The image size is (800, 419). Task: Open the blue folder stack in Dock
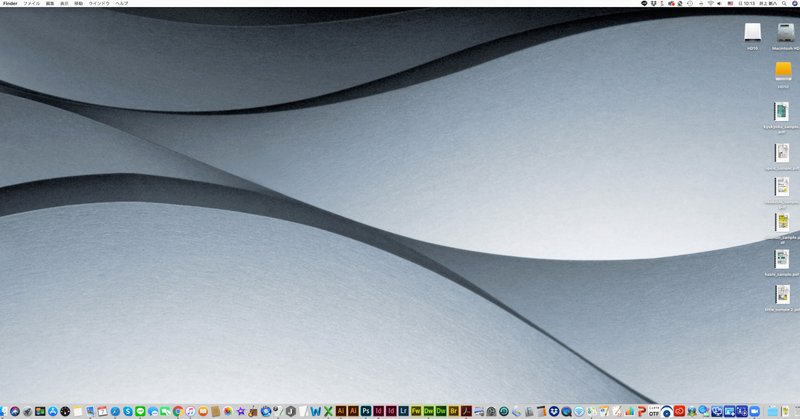pos(772,411)
